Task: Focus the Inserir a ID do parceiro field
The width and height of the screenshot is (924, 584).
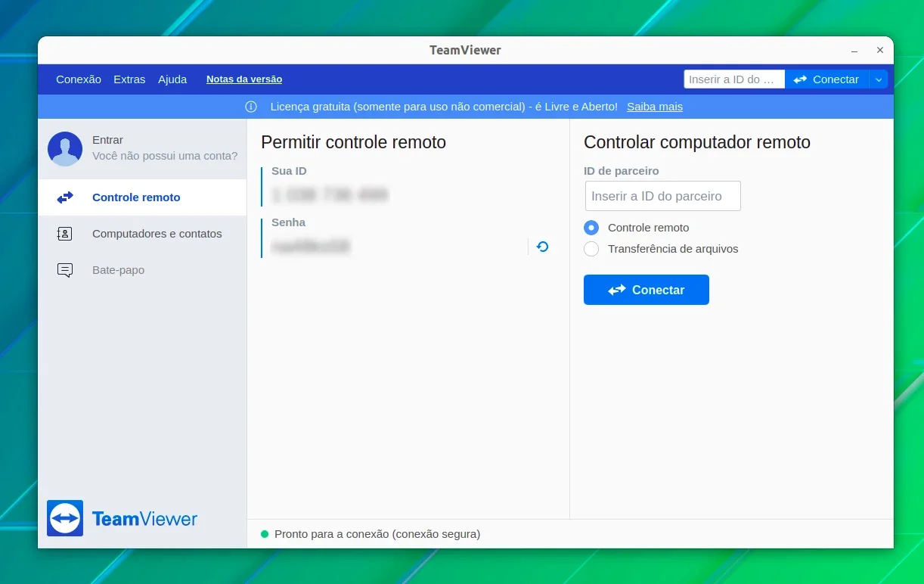Action: pyautogui.click(x=663, y=196)
